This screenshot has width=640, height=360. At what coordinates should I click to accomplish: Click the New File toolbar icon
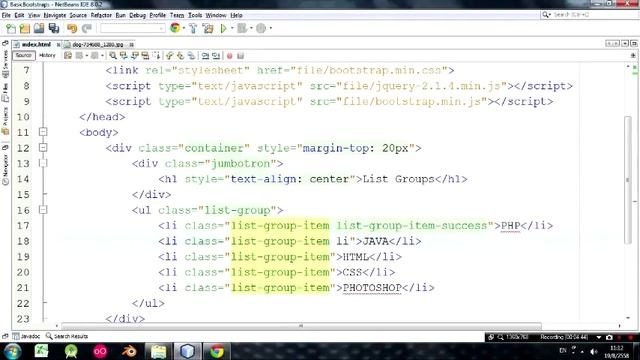pos(11,28)
